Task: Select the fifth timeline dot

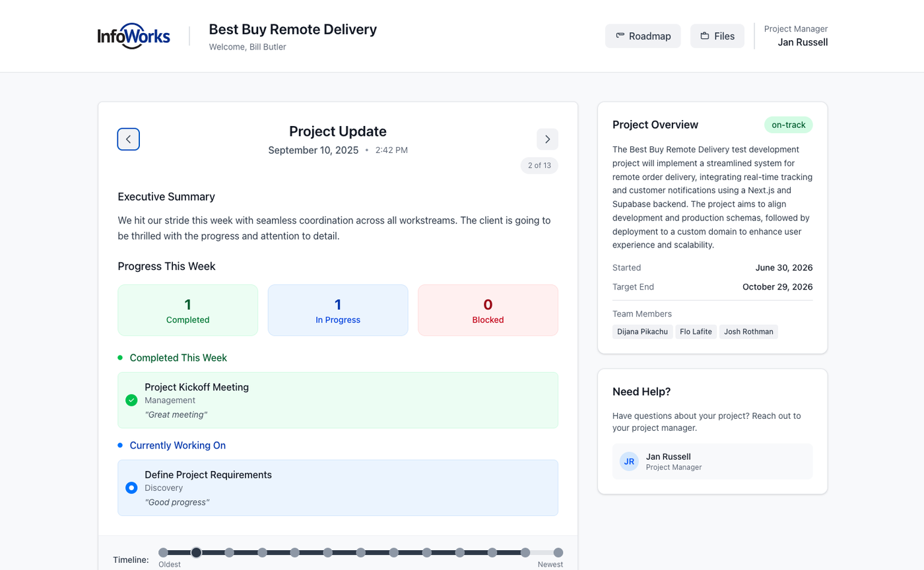Action: click(295, 553)
